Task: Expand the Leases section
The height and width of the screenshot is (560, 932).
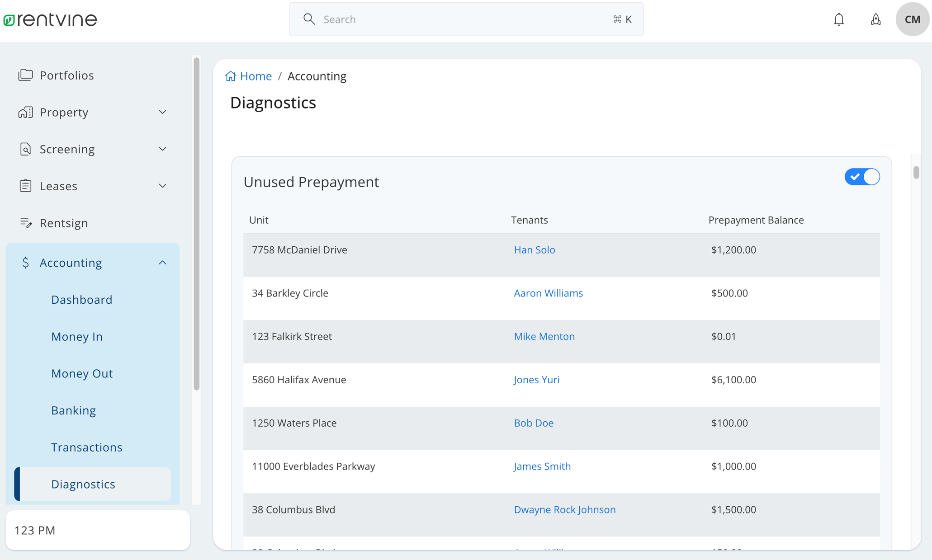Action: 162,185
